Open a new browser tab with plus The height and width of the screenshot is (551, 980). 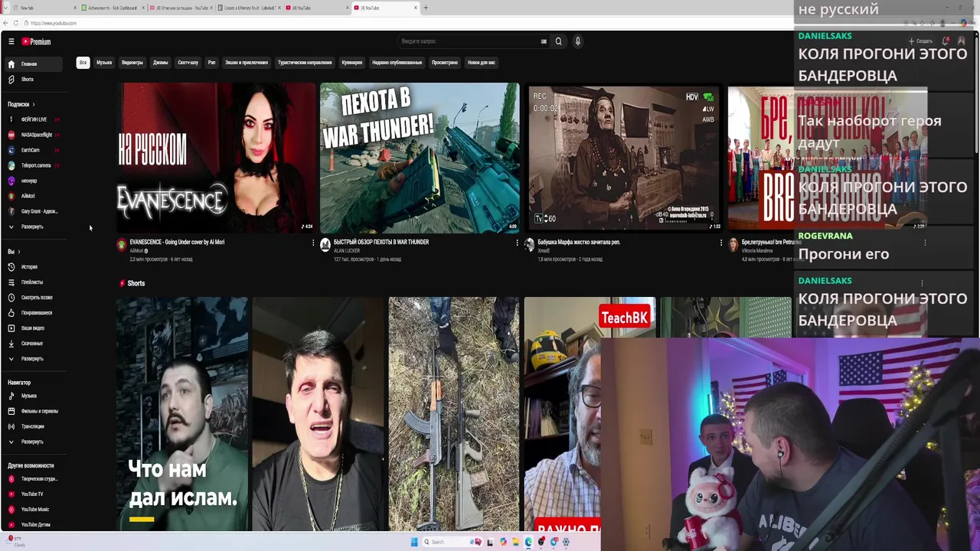[426, 8]
